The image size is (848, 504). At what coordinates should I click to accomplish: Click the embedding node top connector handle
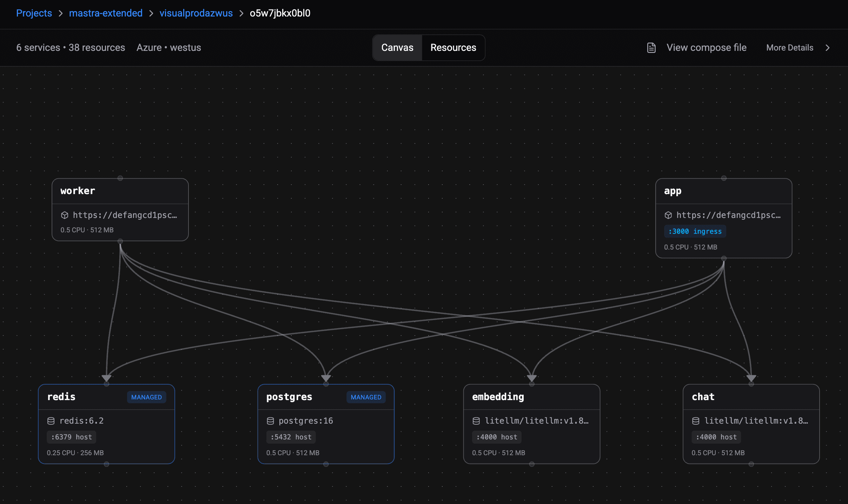point(532,384)
